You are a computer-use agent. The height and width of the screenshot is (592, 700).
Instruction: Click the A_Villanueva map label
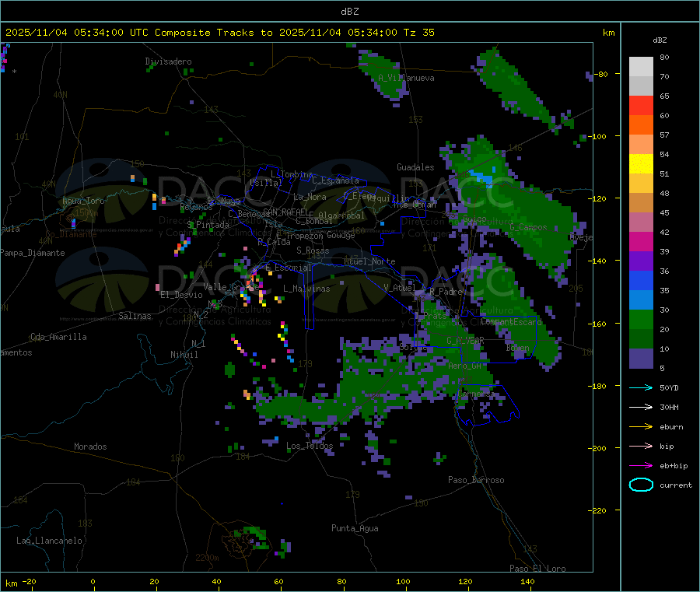coord(406,78)
